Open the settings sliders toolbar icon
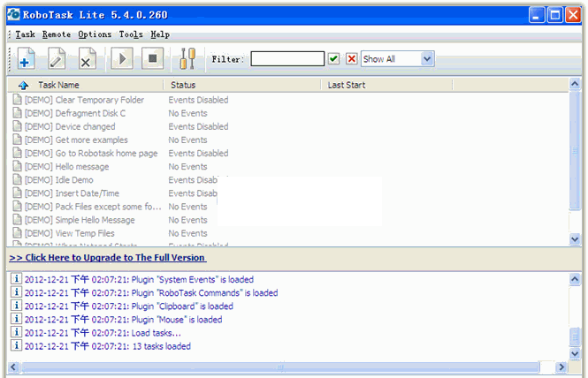Viewport: 588px width, 378px height. (187, 59)
